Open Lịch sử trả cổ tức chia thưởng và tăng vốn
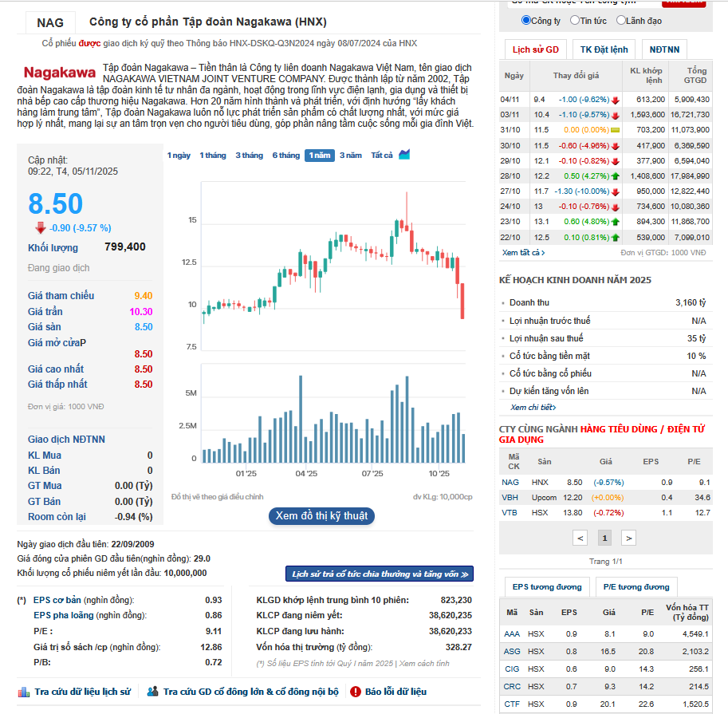The height and width of the screenshot is (714, 728). [380, 574]
